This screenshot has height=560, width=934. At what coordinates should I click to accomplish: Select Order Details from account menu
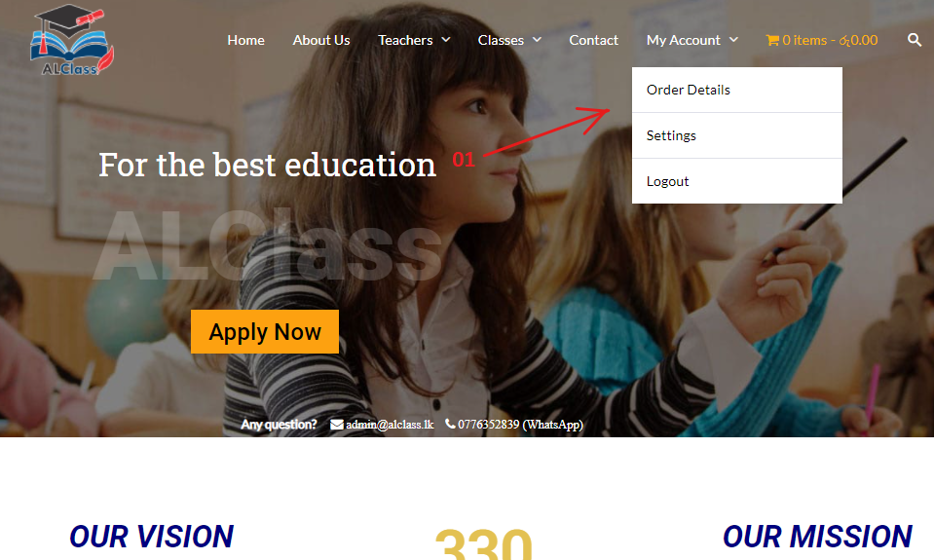tap(737, 90)
